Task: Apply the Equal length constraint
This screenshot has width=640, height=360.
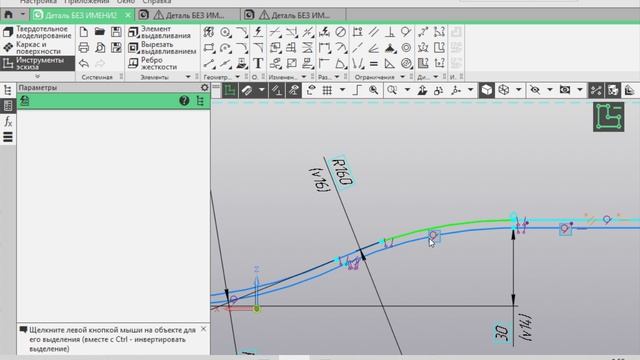Action: (x=373, y=63)
